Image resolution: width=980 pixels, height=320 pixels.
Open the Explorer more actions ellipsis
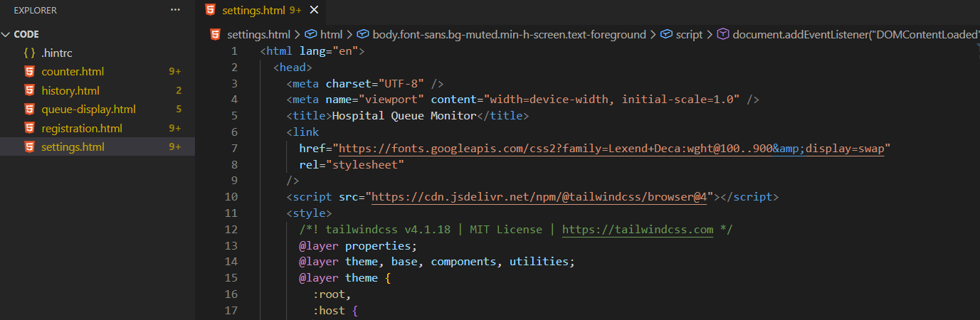175,11
